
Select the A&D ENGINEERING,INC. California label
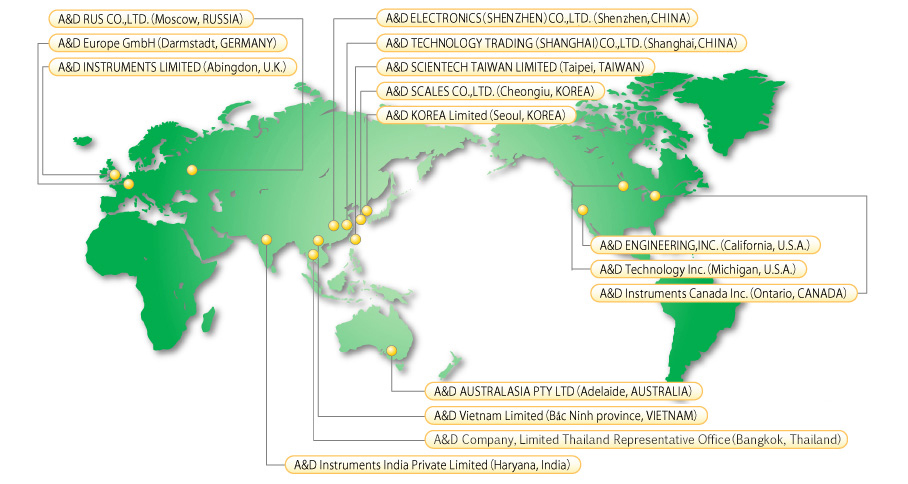pyautogui.click(x=705, y=245)
